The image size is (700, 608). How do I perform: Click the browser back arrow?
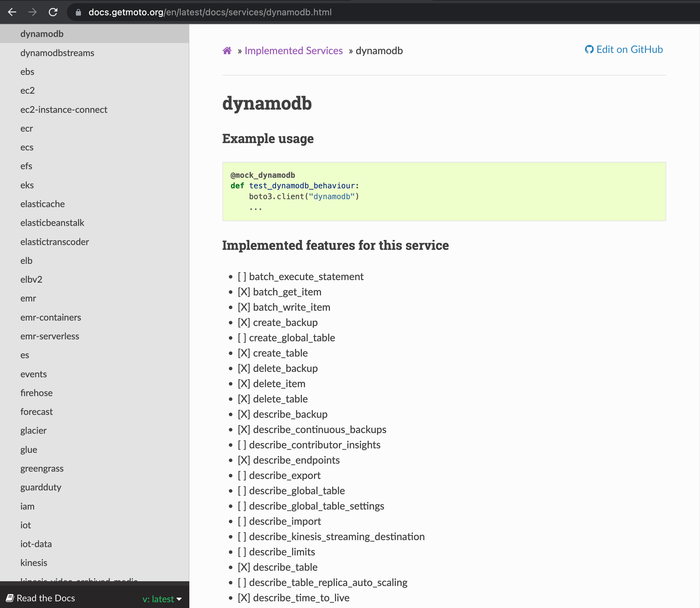point(12,12)
